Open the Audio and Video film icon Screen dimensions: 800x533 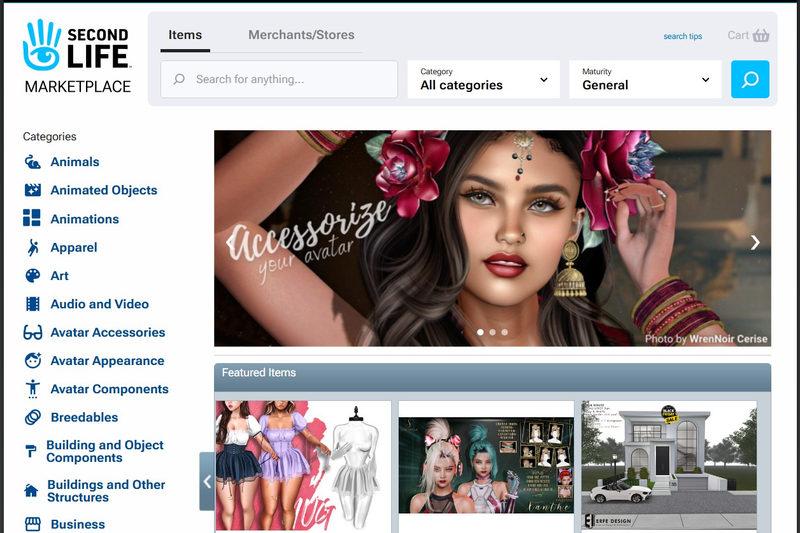point(33,304)
